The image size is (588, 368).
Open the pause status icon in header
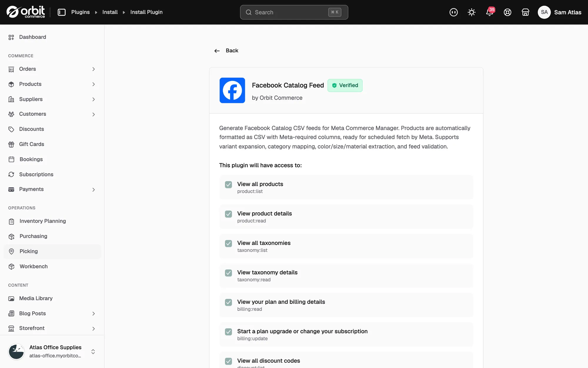(x=454, y=12)
